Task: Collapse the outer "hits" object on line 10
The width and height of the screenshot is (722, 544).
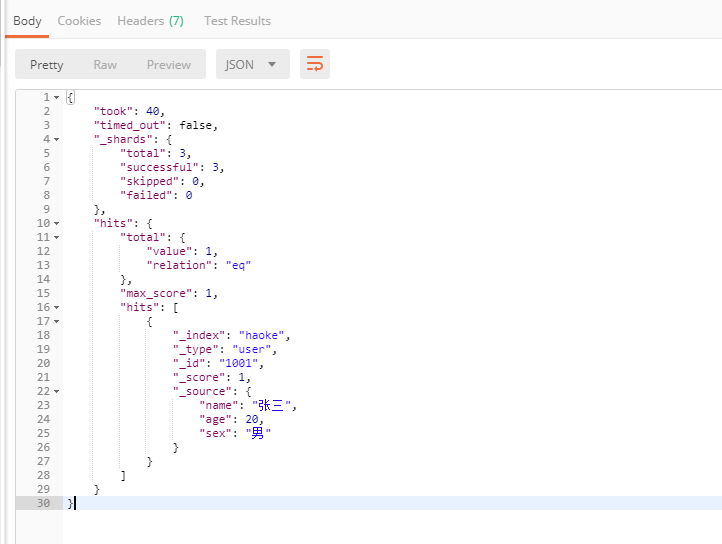Action: coord(57,223)
